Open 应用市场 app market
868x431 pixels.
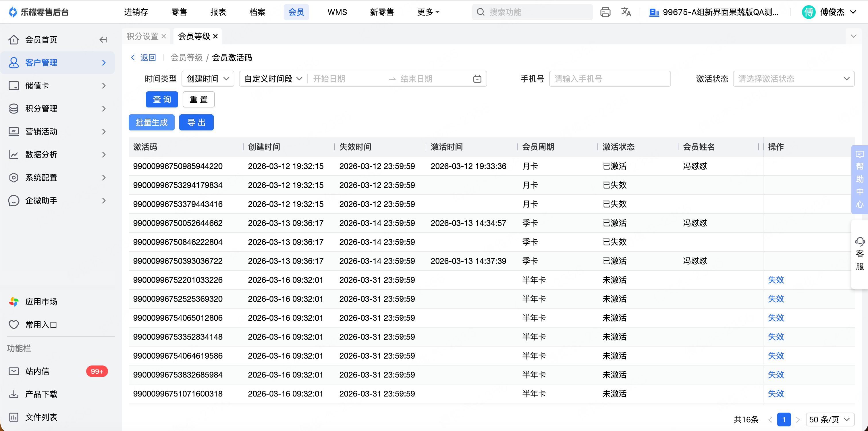41,302
